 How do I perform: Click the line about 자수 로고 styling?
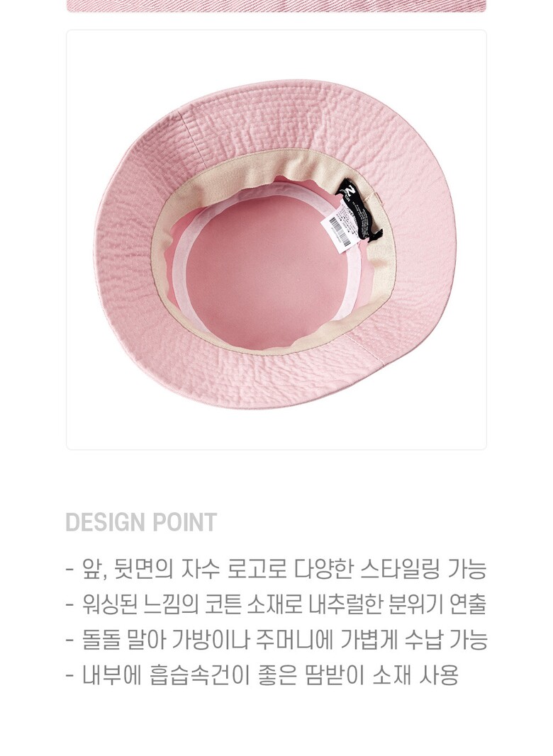click(x=276, y=569)
